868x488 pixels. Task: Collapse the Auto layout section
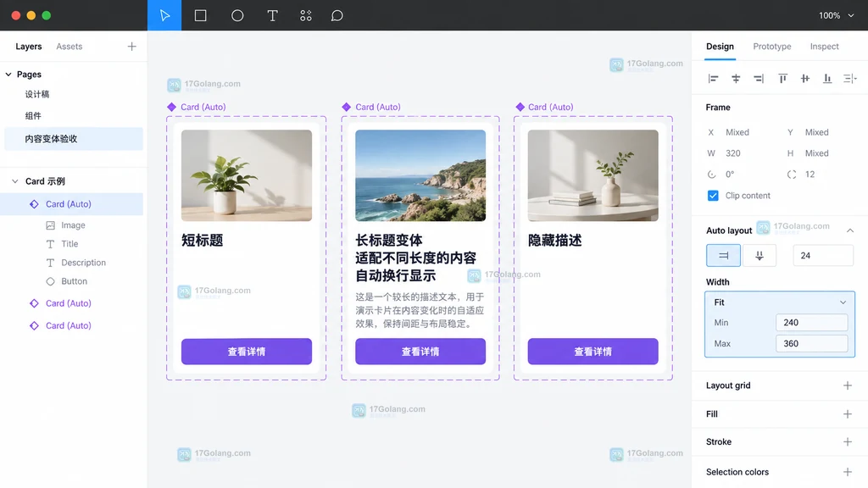pyautogui.click(x=849, y=230)
